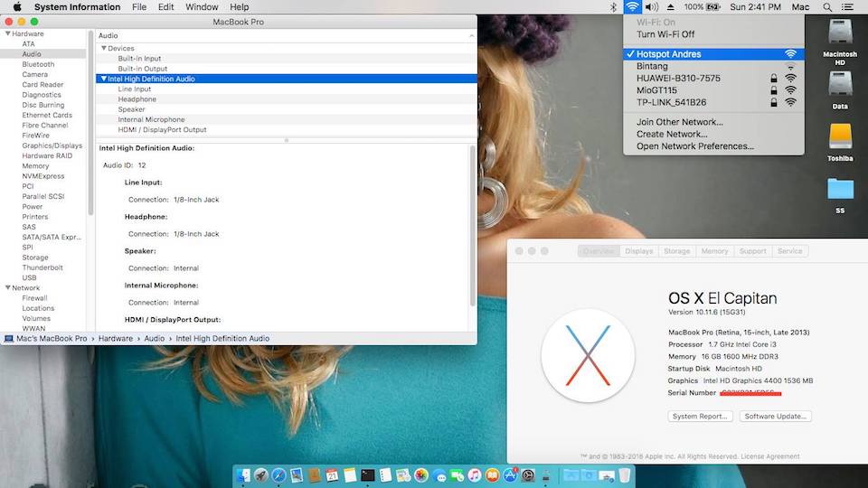Open FaceTime from the Dock
The height and width of the screenshot is (488, 868).
(457, 475)
